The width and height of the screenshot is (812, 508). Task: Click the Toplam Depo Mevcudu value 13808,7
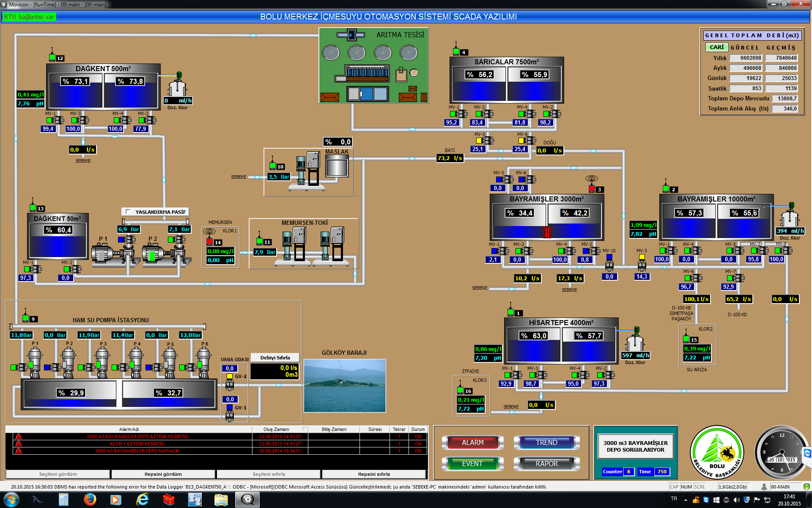pos(785,98)
